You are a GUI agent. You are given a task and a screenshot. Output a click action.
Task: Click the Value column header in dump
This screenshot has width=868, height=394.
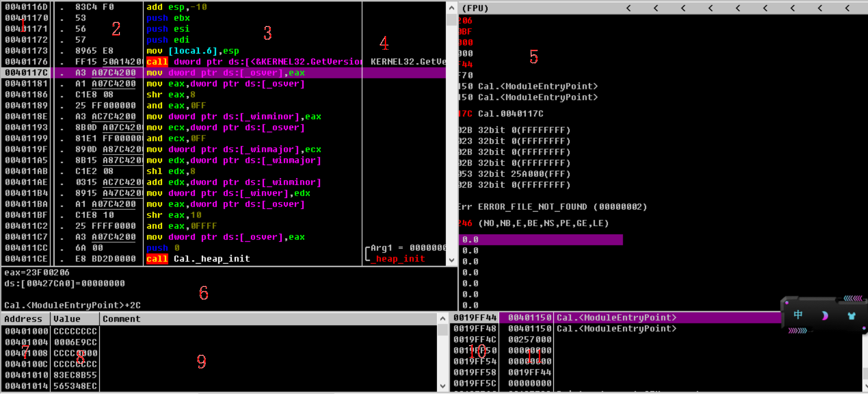click(x=67, y=319)
